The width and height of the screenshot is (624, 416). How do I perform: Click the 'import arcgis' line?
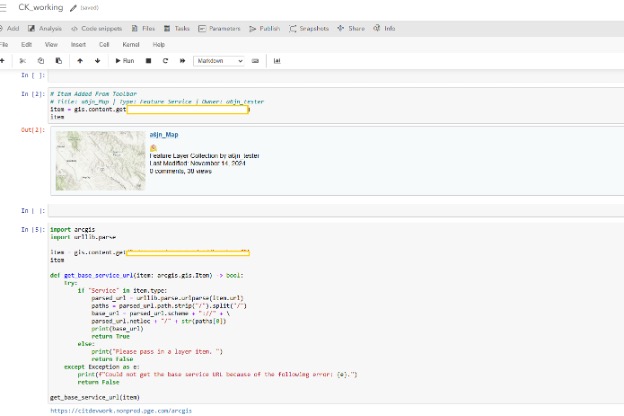click(72, 229)
